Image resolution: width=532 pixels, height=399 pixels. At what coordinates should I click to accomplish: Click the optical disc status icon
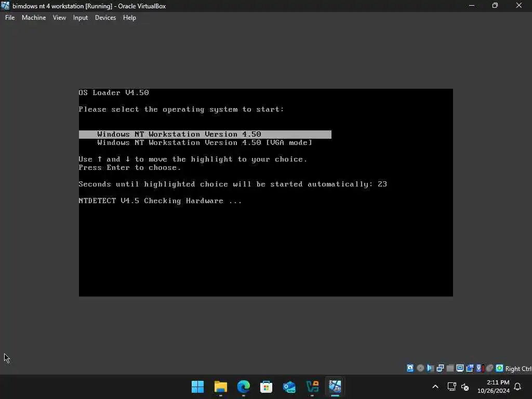pos(420,368)
